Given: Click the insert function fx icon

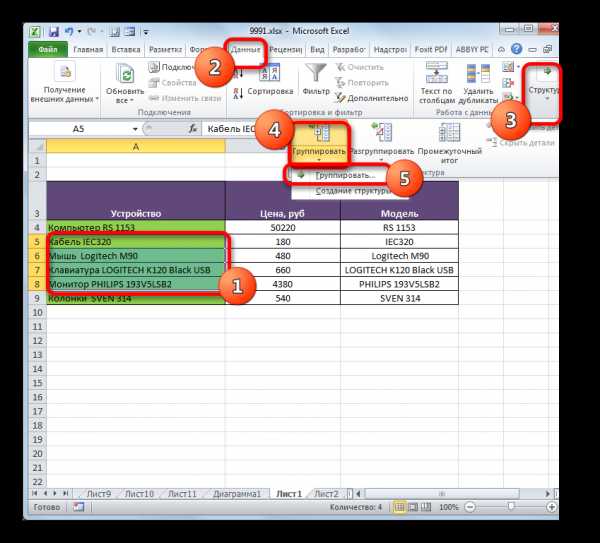Looking at the screenshot, I should (x=193, y=129).
